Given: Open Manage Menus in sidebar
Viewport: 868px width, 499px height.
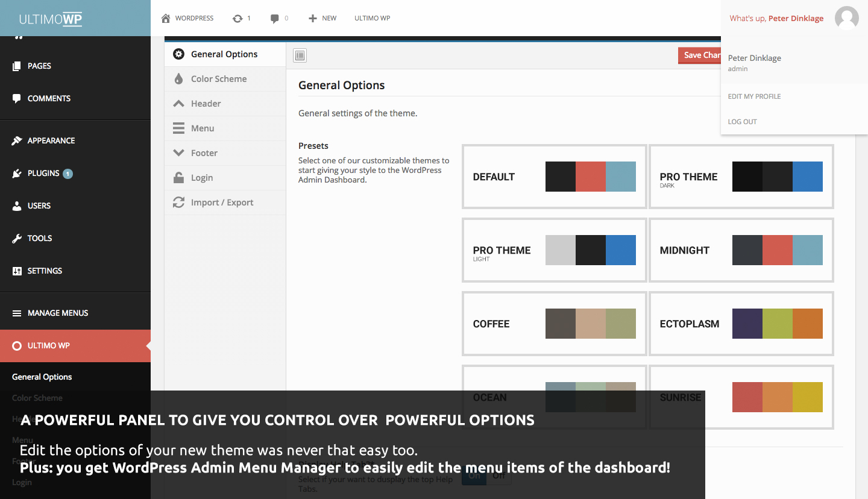Looking at the screenshot, I should pyautogui.click(x=75, y=313).
